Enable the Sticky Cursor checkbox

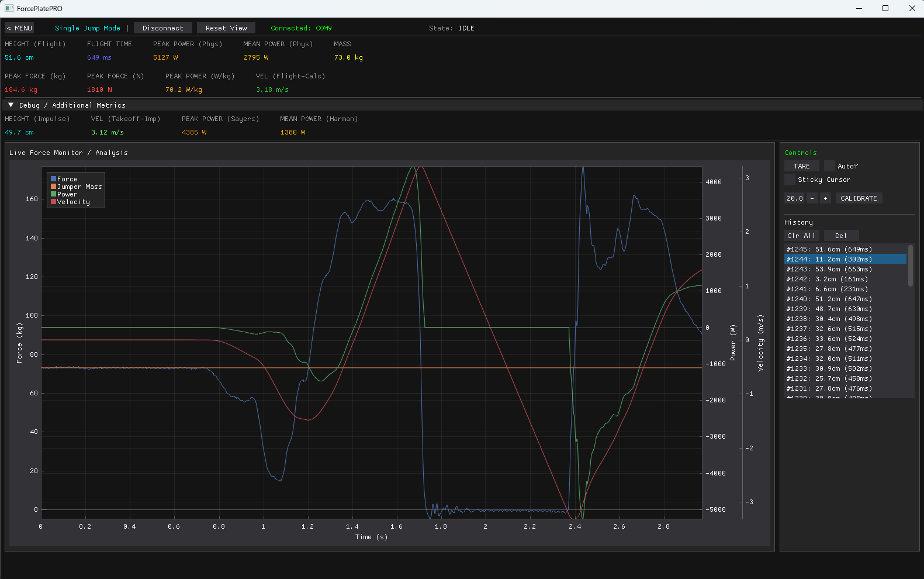790,180
